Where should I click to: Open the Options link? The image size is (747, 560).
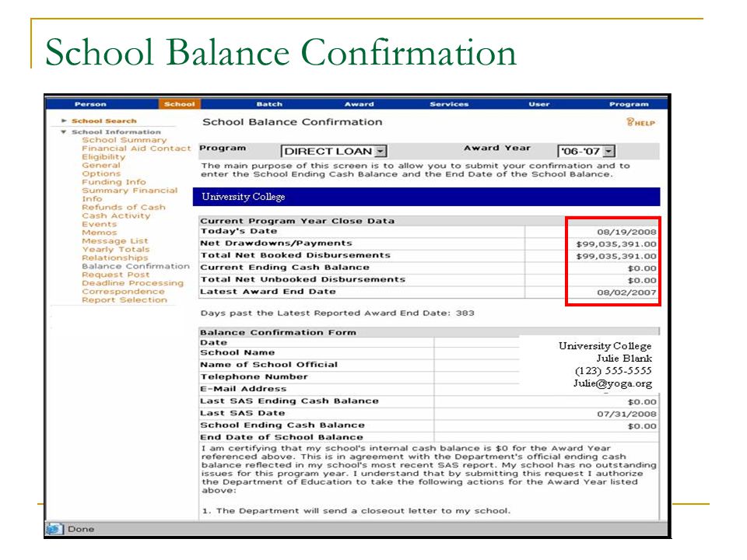coord(101,173)
